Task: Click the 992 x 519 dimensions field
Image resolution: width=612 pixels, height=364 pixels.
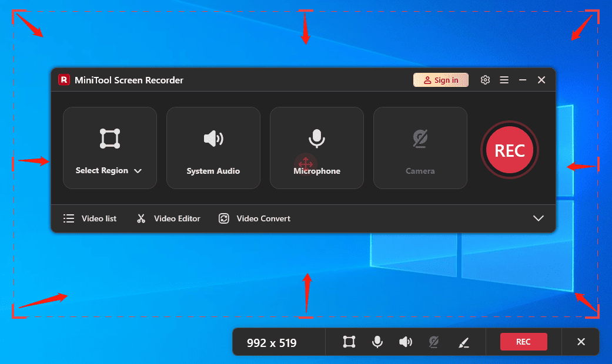Action: pos(279,342)
